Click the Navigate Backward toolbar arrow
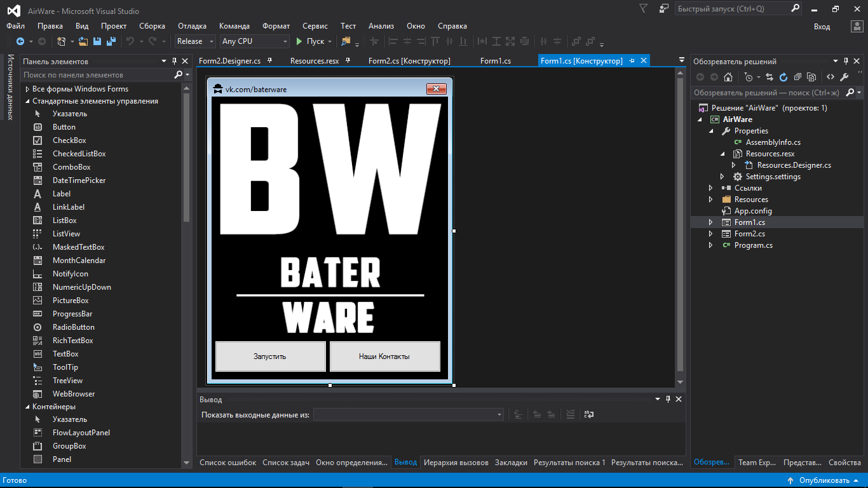This screenshot has width=868, height=488. pos(20,41)
